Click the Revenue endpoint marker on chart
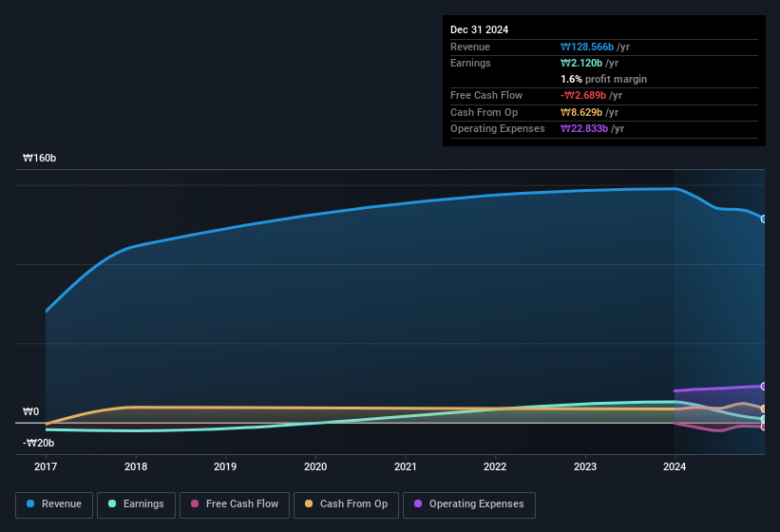 pyautogui.click(x=764, y=218)
